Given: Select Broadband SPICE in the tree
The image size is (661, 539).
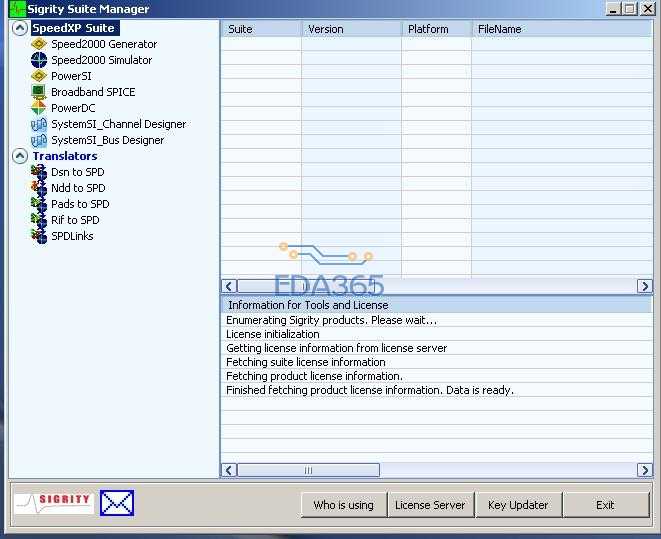Looking at the screenshot, I should (x=93, y=92).
